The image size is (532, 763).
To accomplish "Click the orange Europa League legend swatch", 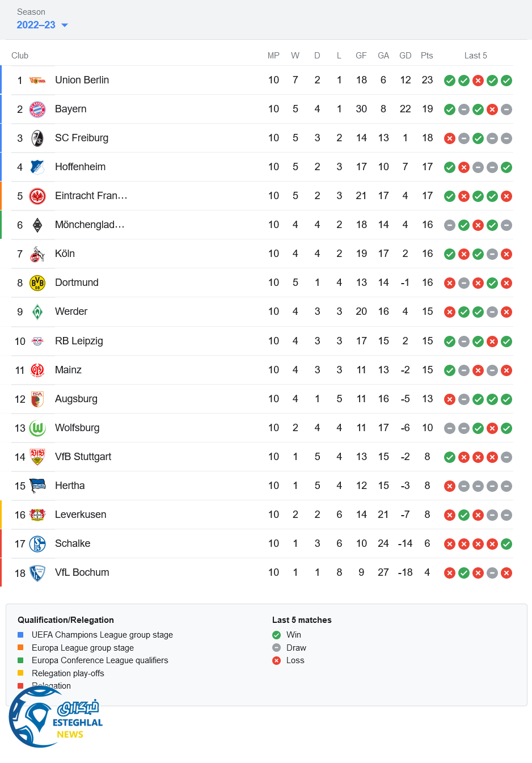I will [x=20, y=647].
